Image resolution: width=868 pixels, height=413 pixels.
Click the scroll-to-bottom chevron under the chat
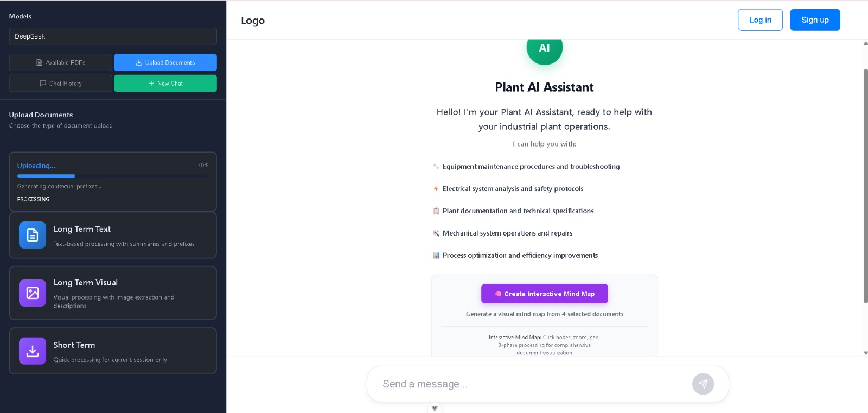pos(434,408)
